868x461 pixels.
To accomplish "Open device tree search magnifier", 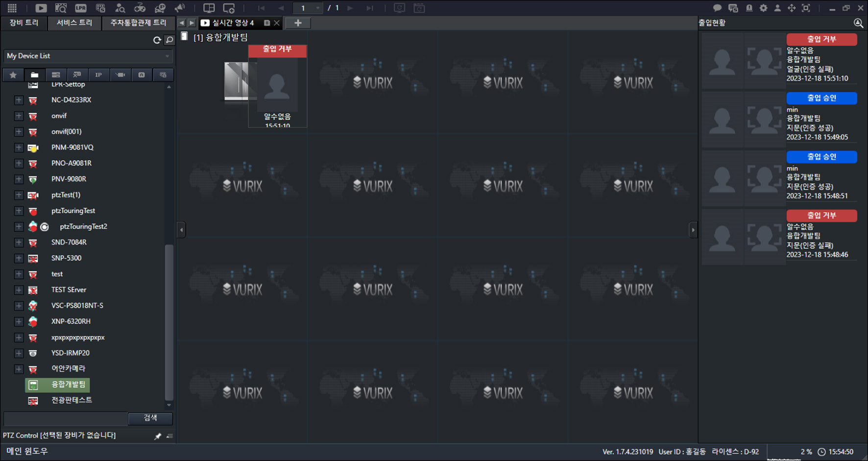I will click(x=169, y=40).
